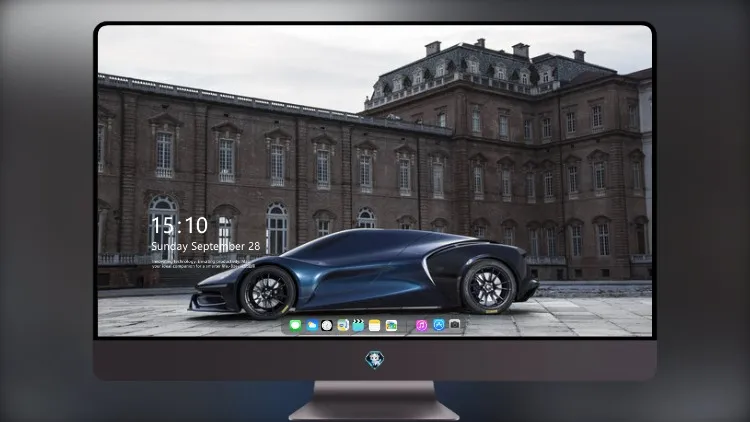Screen dimensions: 750x422
Task: Open the Maps app in dock
Action: pos(342,326)
